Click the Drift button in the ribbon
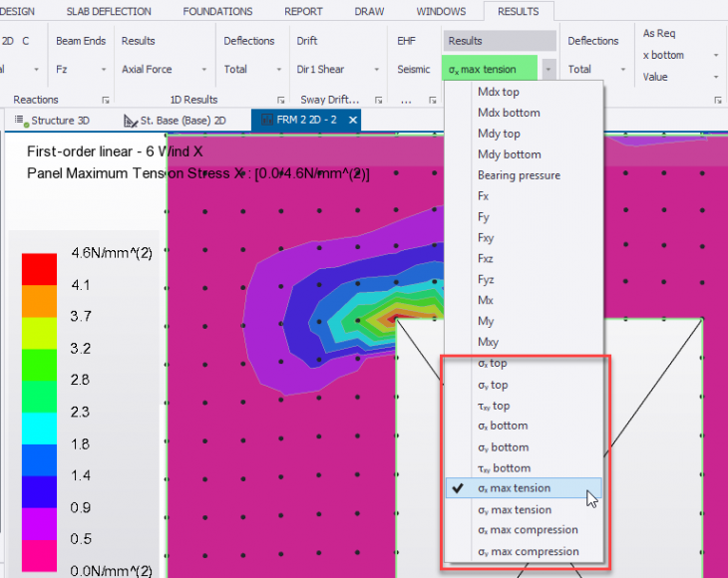The image size is (728, 578). tap(307, 41)
